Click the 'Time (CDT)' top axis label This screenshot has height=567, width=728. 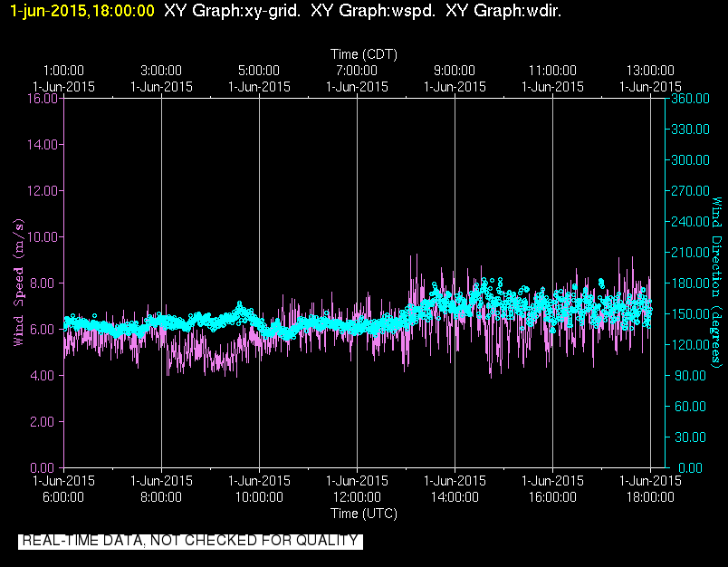(x=364, y=54)
